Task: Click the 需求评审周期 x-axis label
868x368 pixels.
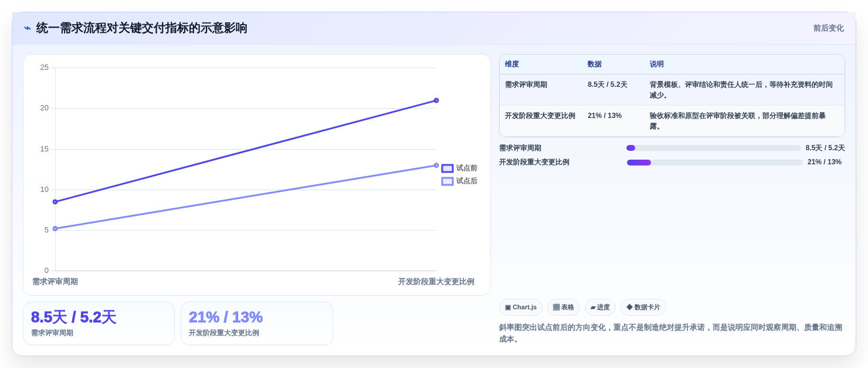Action: click(55, 282)
